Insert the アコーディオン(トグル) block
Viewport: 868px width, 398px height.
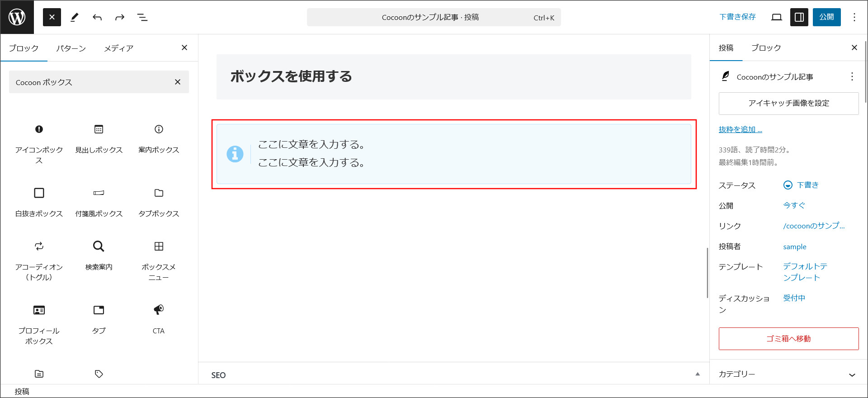pyautogui.click(x=39, y=261)
